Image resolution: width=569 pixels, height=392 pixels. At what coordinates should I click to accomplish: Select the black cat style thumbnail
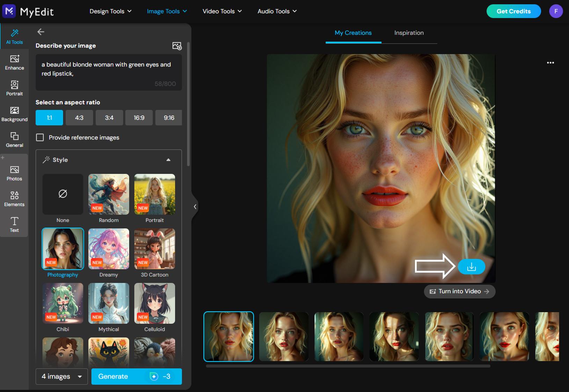tap(109, 352)
